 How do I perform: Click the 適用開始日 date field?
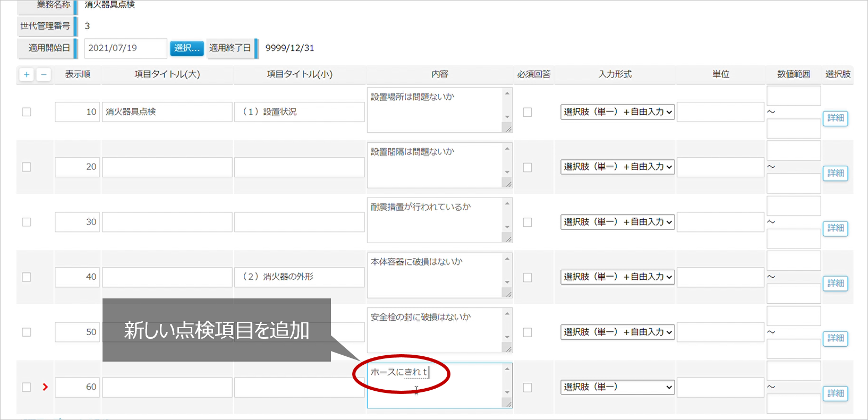(x=125, y=48)
